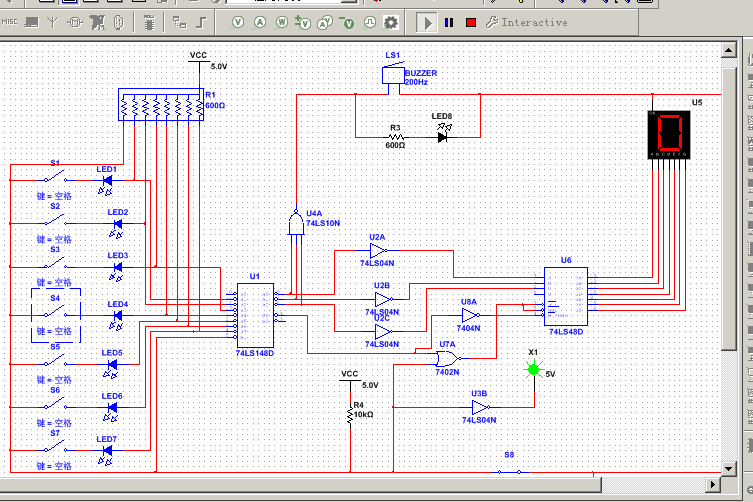Image resolution: width=753 pixels, height=502 pixels.
Task: Select the U5 seven-segment display
Action: pos(669,135)
